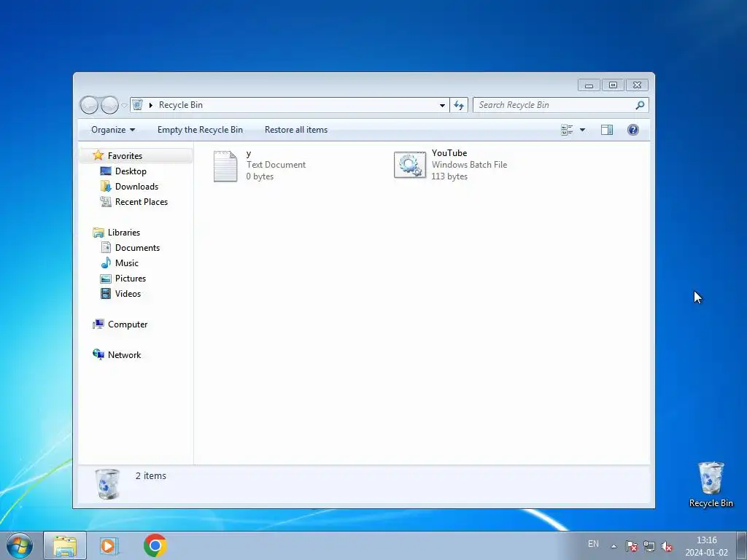Viewport: 747px width, 560px height.
Task: Click the network status tray icon
Action: (x=649, y=546)
